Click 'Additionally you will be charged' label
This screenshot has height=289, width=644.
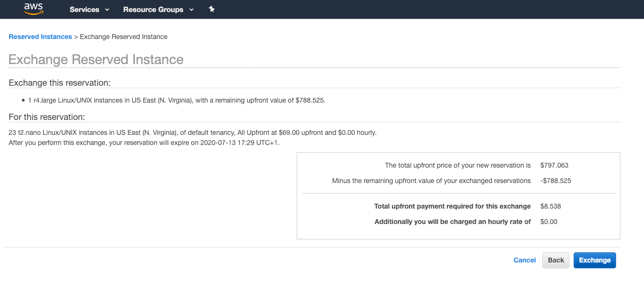coord(453,222)
